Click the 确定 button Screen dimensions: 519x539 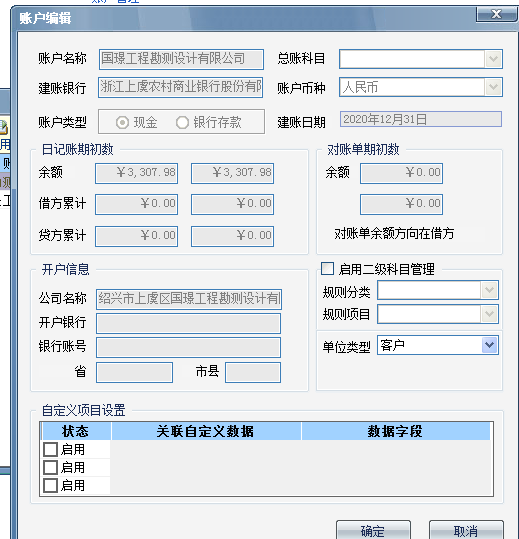tap(373, 530)
